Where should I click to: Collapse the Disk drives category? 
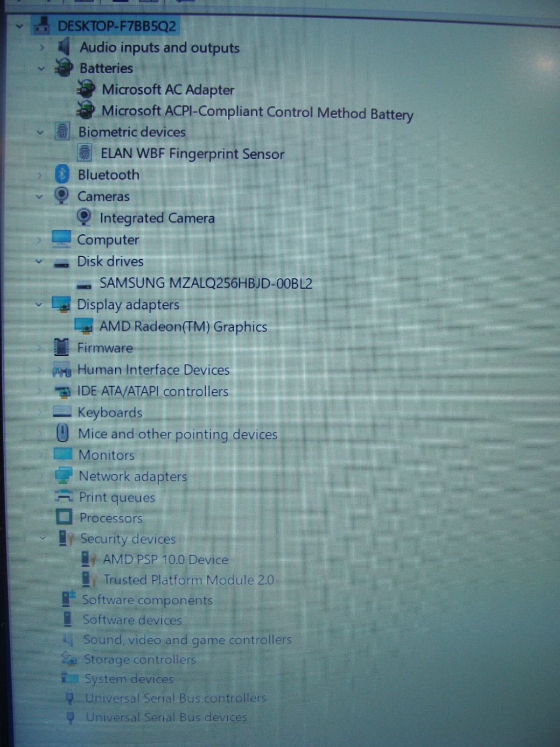tap(39, 261)
